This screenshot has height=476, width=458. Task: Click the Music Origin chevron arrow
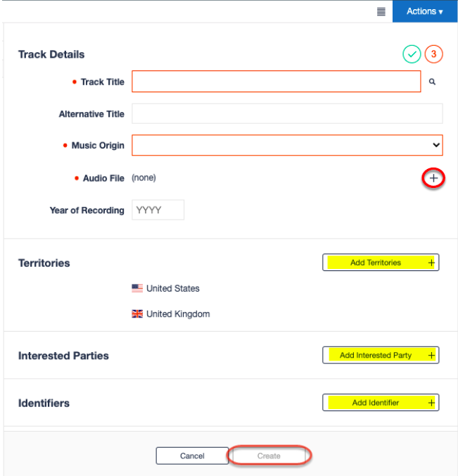coord(436,145)
